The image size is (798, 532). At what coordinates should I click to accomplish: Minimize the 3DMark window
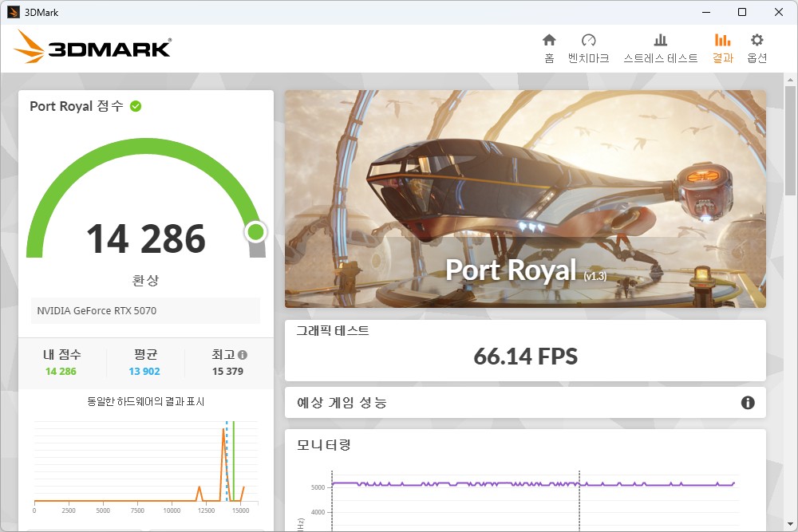coord(706,12)
